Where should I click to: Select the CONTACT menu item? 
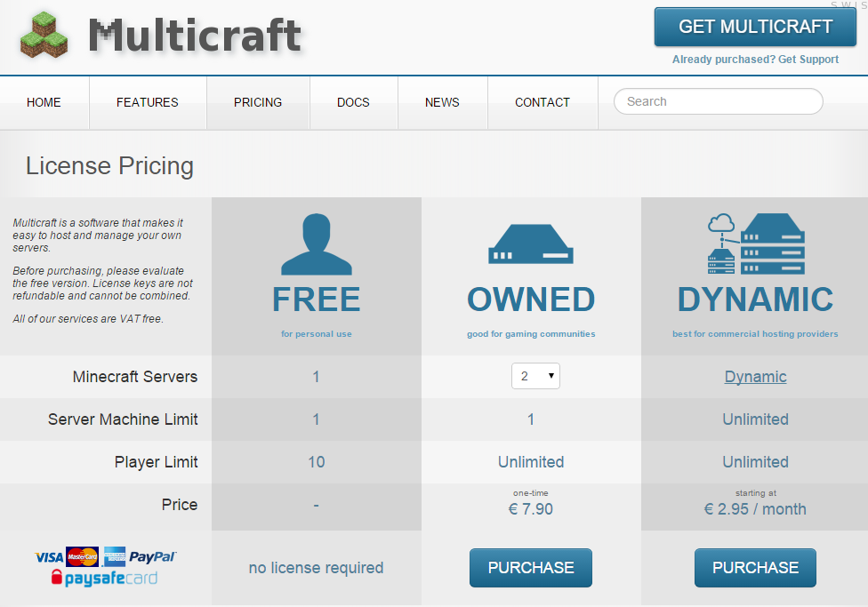tap(542, 102)
